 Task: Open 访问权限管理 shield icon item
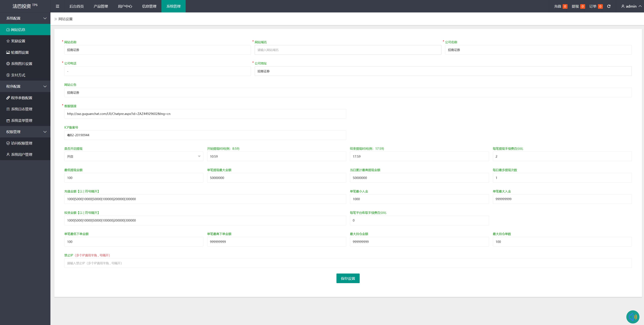[22, 143]
